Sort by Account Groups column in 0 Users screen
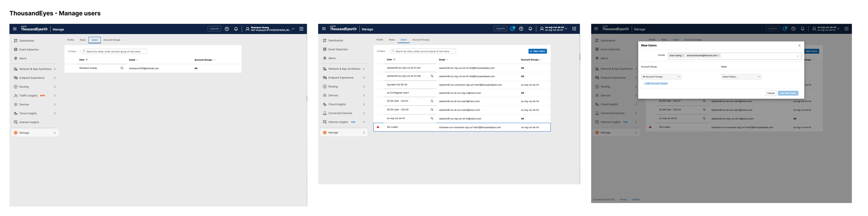 point(205,60)
